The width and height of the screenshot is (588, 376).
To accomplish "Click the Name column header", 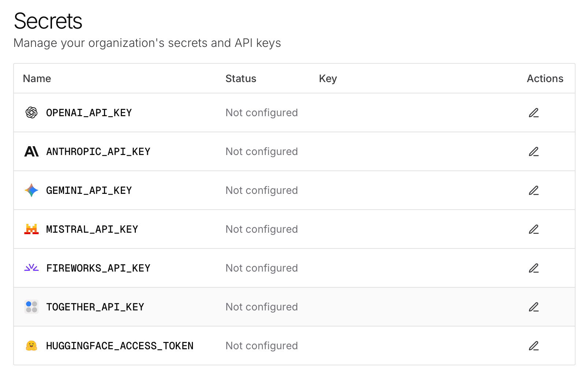I will (37, 78).
